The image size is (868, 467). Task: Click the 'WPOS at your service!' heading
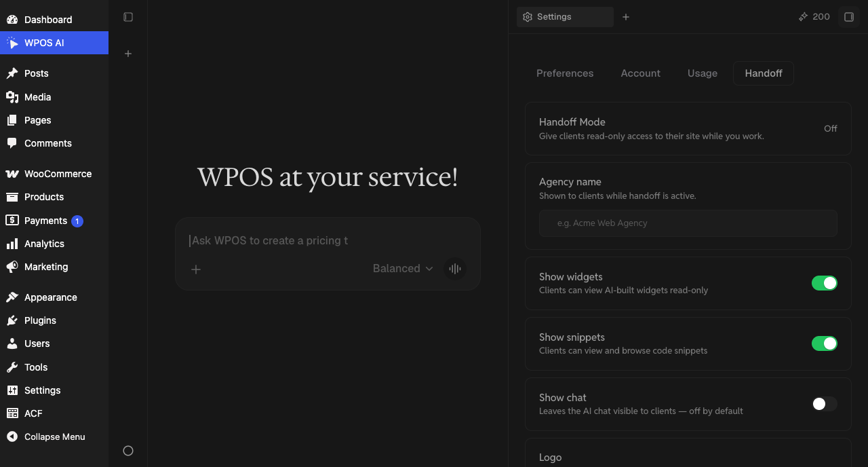[328, 177]
